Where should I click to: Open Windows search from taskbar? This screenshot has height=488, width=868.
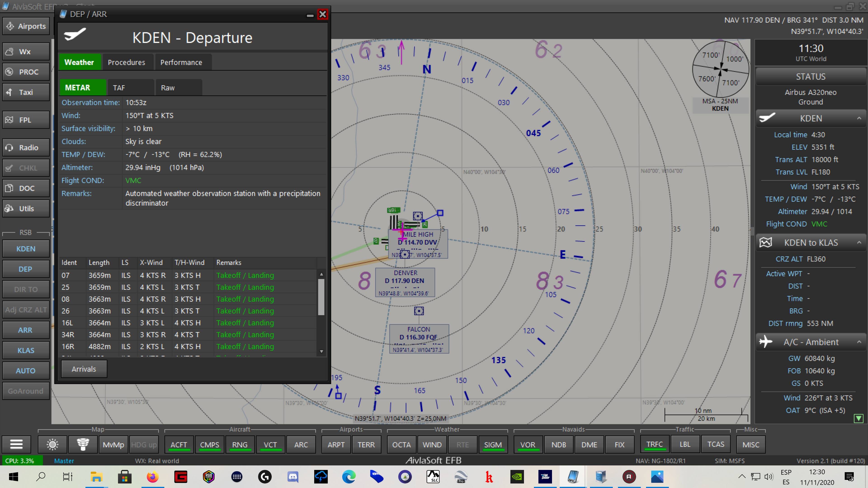coord(41,476)
